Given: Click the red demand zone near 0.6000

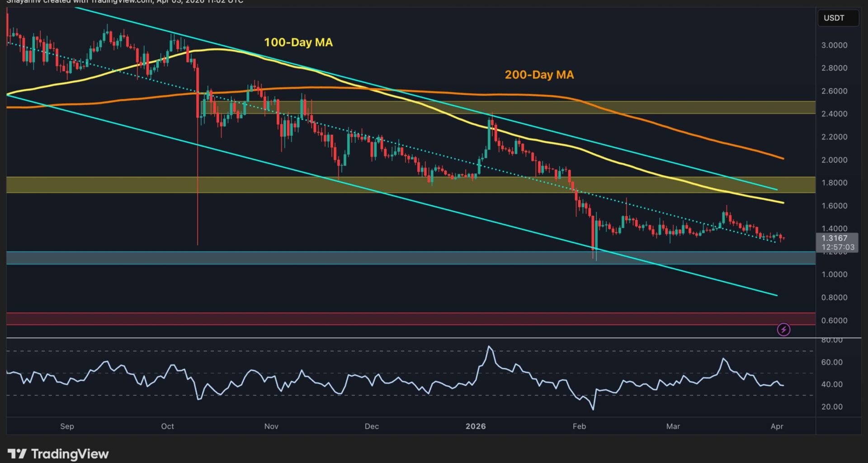Looking at the screenshot, I should [407, 319].
